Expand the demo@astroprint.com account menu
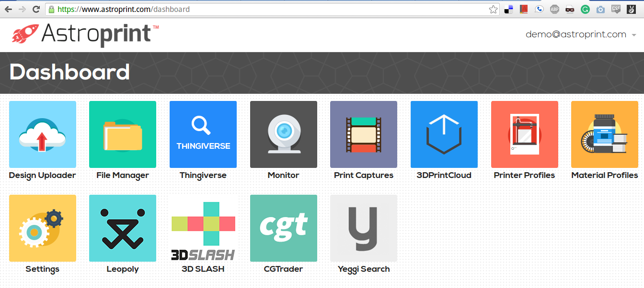This screenshot has width=644, height=288. point(581,34)
